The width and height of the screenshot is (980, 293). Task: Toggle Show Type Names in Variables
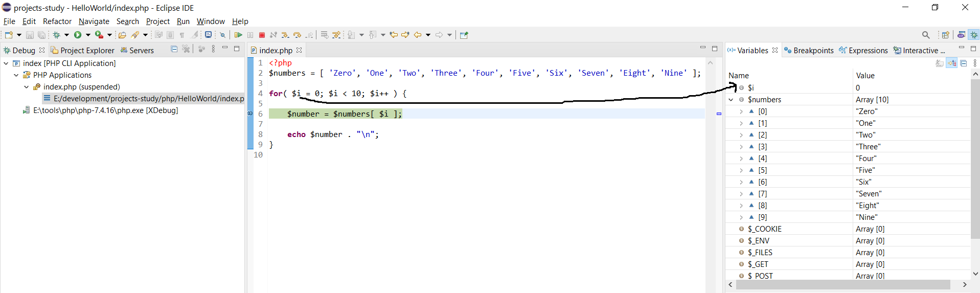940,63
